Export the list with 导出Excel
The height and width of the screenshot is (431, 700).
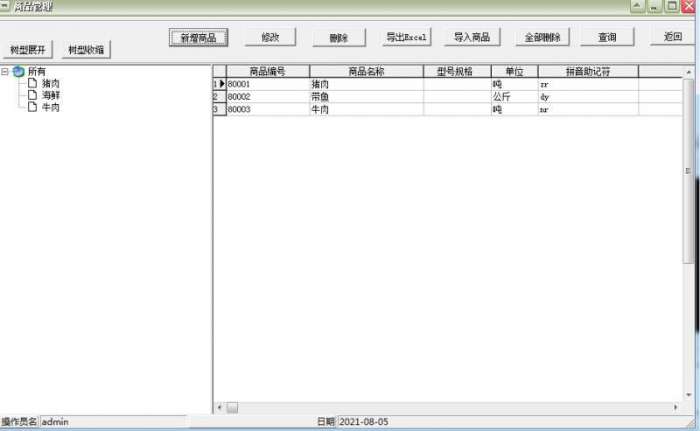pyautogui.click(x=406, y=37)
